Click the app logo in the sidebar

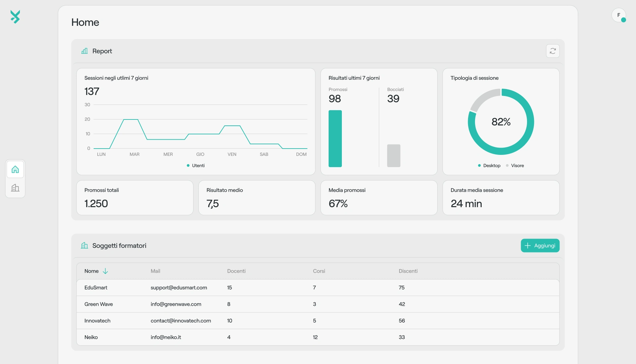[x=15, y=17]
